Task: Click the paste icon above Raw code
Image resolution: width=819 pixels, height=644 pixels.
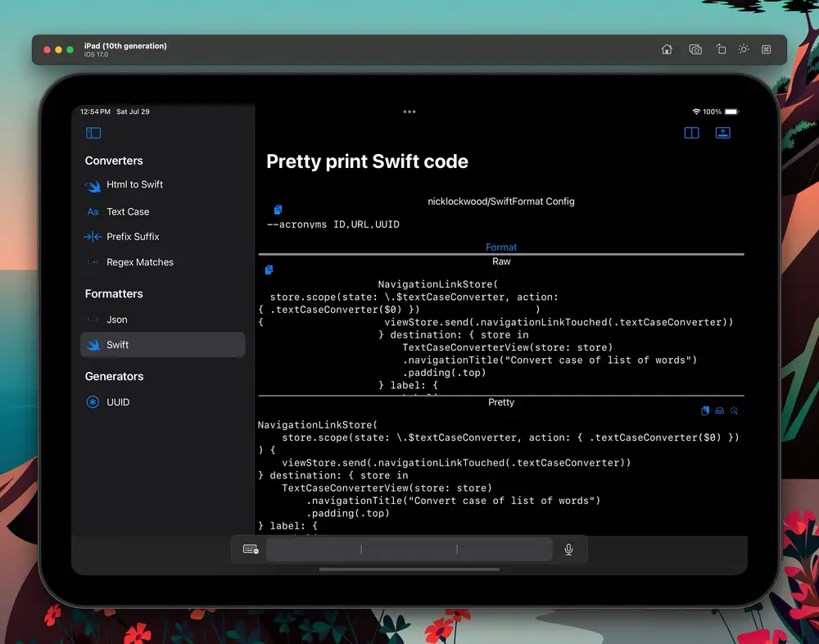Action: click(269, 270)
